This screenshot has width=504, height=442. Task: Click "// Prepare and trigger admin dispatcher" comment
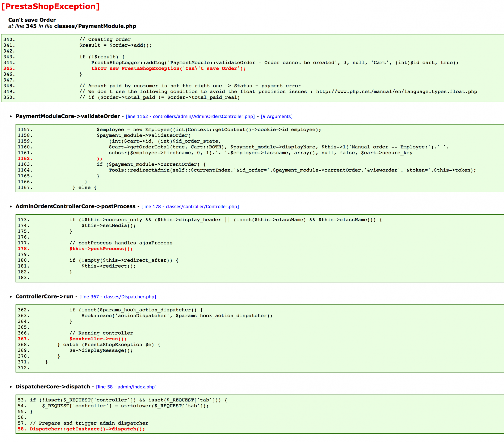tap(89, 423)
